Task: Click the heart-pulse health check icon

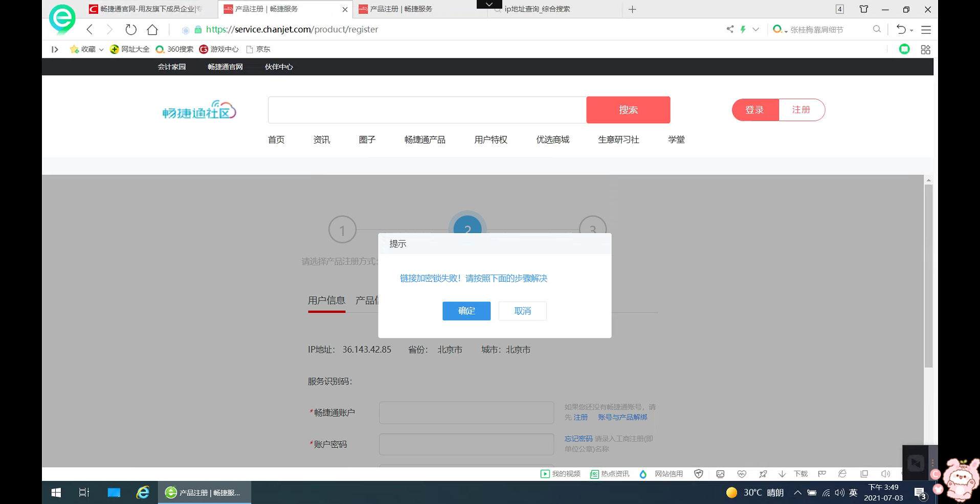Action: pos(742,474)
